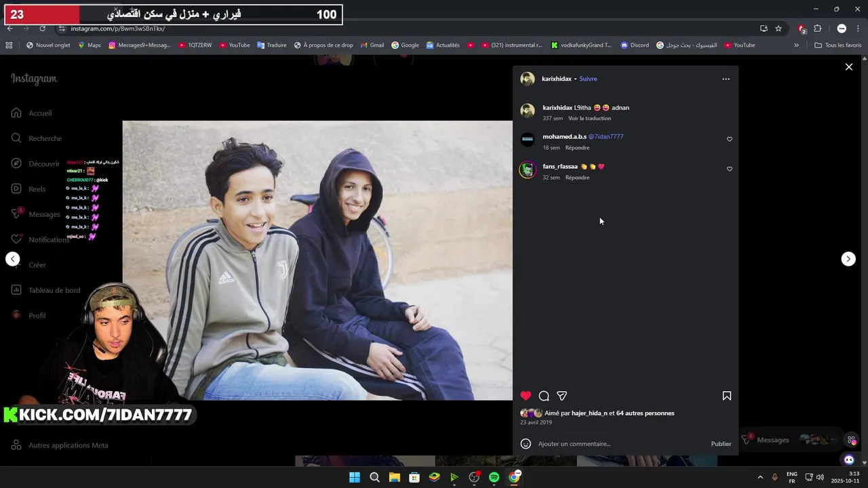Viewport: 868px width, 488px height.
Task: Open Maps bookmark
Action: [x=90, y=45]
